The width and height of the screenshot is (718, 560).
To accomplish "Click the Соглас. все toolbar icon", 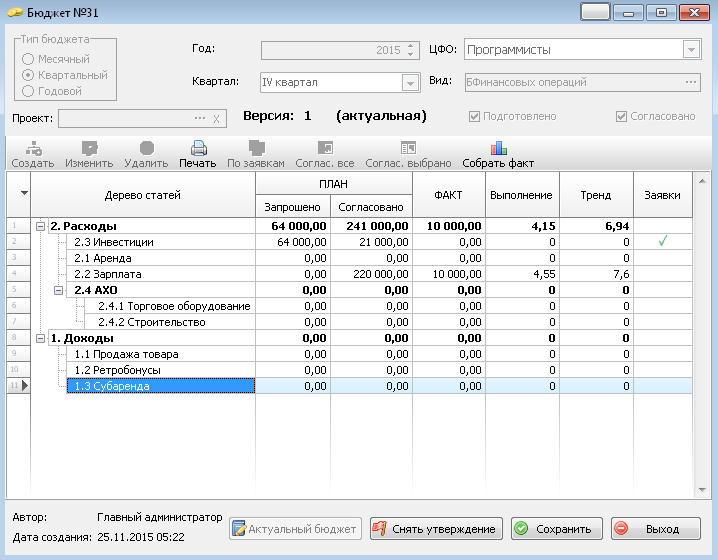I will coord(326,148).
